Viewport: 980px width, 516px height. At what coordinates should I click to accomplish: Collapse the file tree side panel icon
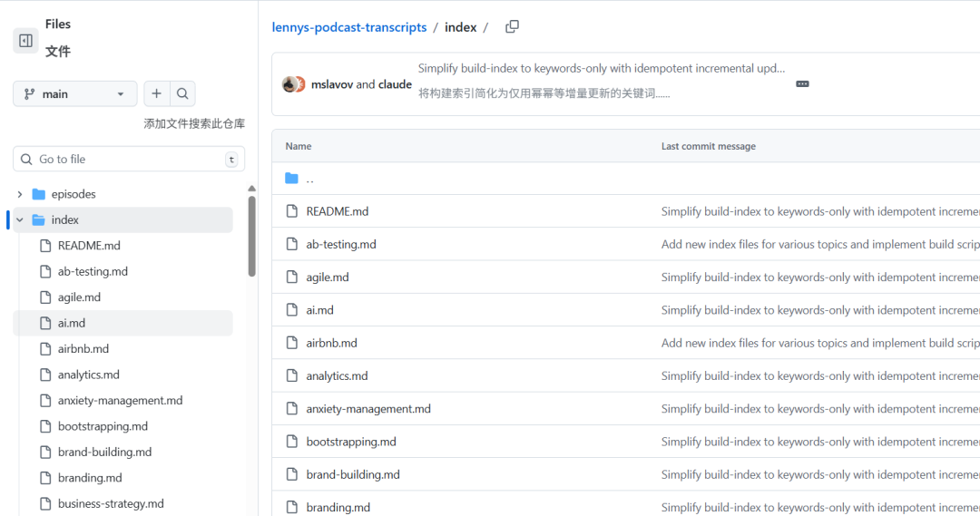pos(25,40)
